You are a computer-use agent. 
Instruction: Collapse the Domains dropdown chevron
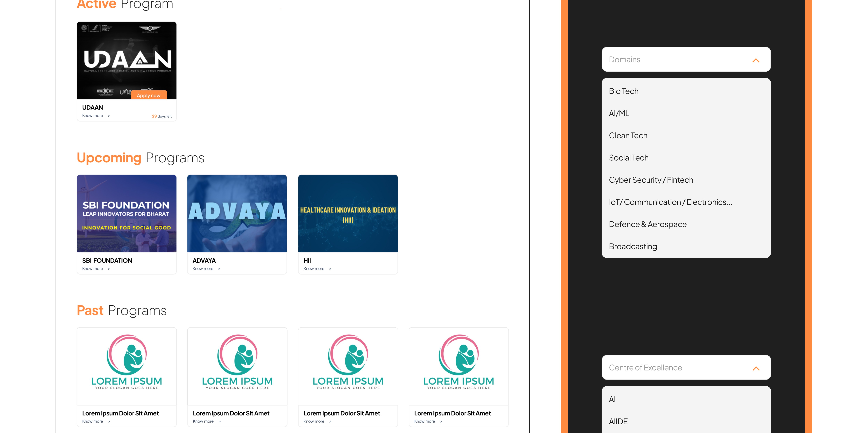tap(756, 60)
